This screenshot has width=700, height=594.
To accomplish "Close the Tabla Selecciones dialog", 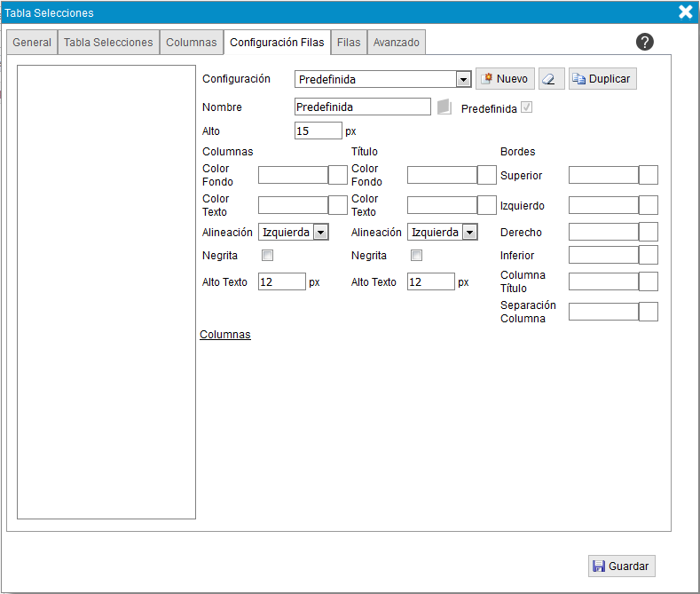I will point(685,12).
